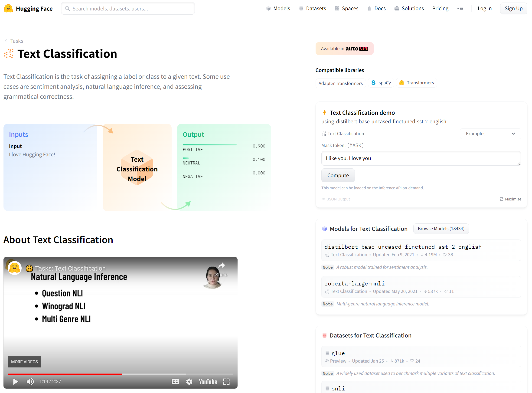Click the Datasets navigation icon
This screenshot has width=532, height=393.
tap(301, 9)
